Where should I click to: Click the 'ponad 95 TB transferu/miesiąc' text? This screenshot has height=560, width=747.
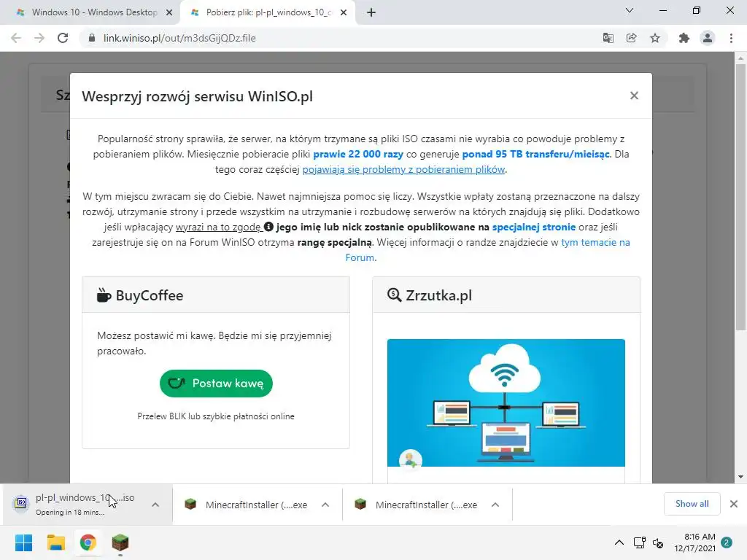536,155
